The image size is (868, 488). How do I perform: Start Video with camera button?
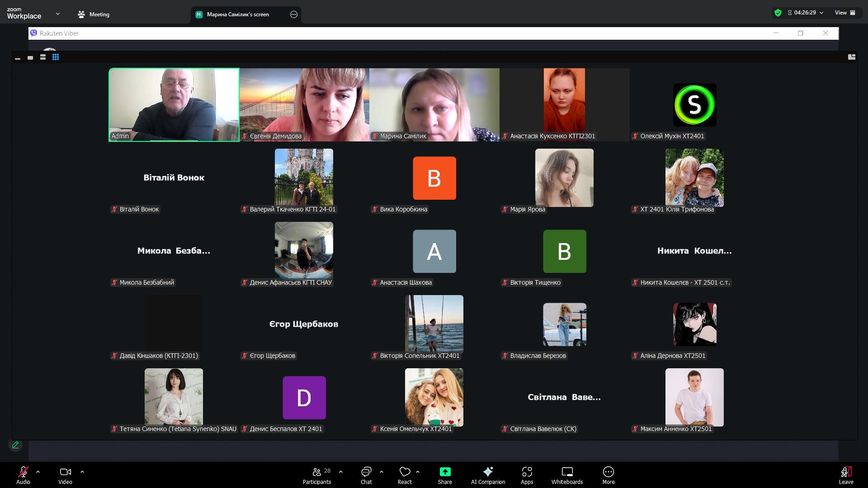65,472
